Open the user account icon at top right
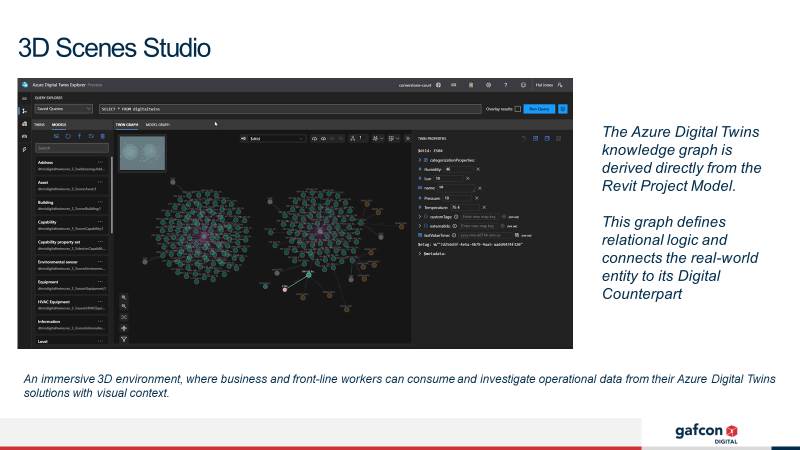This screenshot has height=450, width=800. (560, 85)
